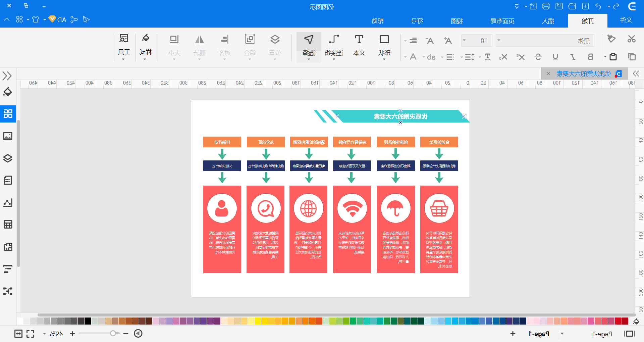Click the 选择 select tool button
Screen dimensions: 644x342
point(309,47)
